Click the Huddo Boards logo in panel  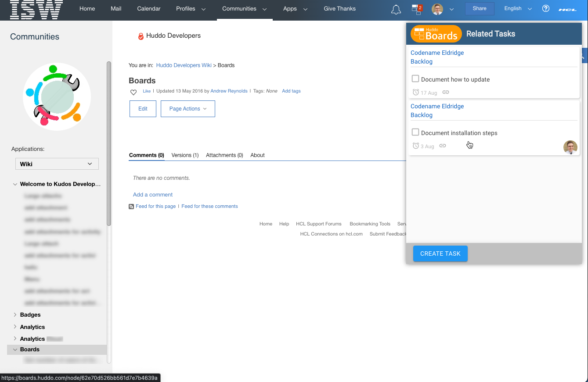(436, 34)
